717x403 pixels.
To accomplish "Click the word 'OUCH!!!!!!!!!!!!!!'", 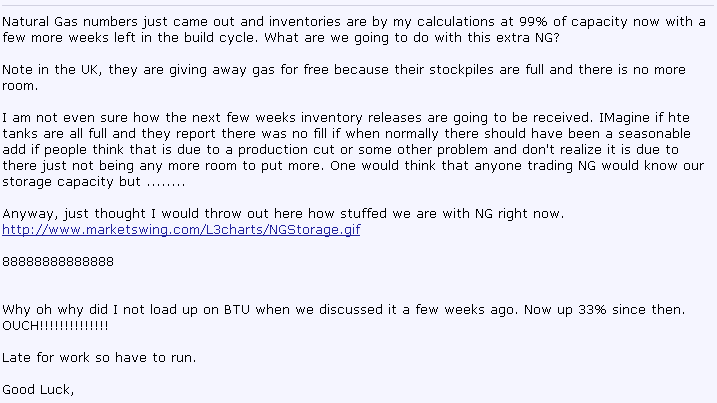I will 55,326.
